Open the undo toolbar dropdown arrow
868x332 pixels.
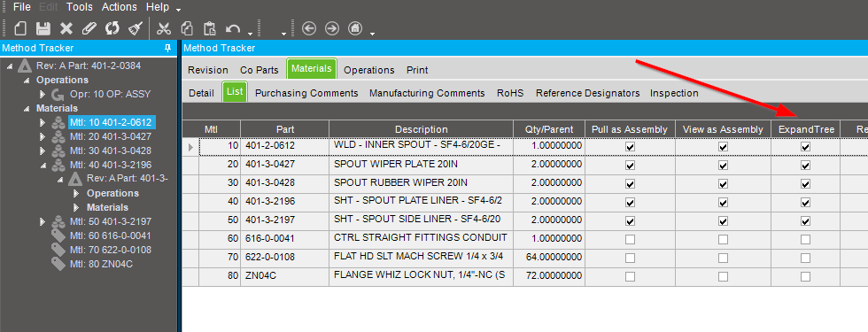(x=251, y=34)
